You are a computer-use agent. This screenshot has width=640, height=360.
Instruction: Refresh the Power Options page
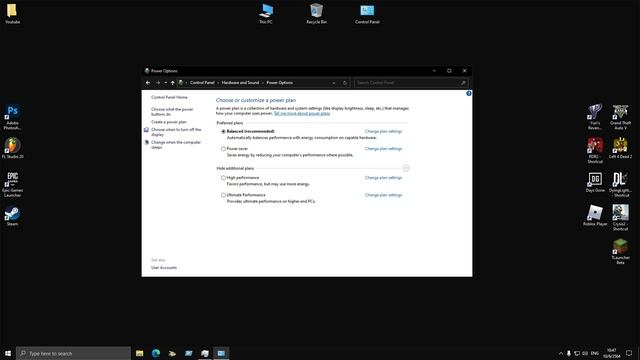[345, 83]
